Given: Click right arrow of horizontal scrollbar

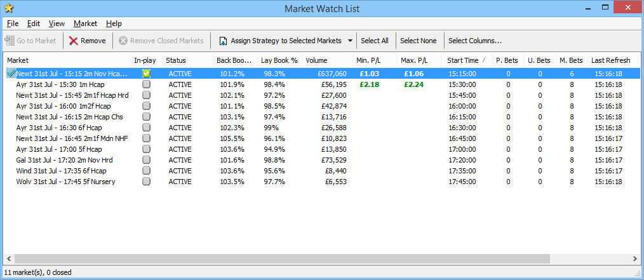Looking at the screenshot, I should pos(633,258).
